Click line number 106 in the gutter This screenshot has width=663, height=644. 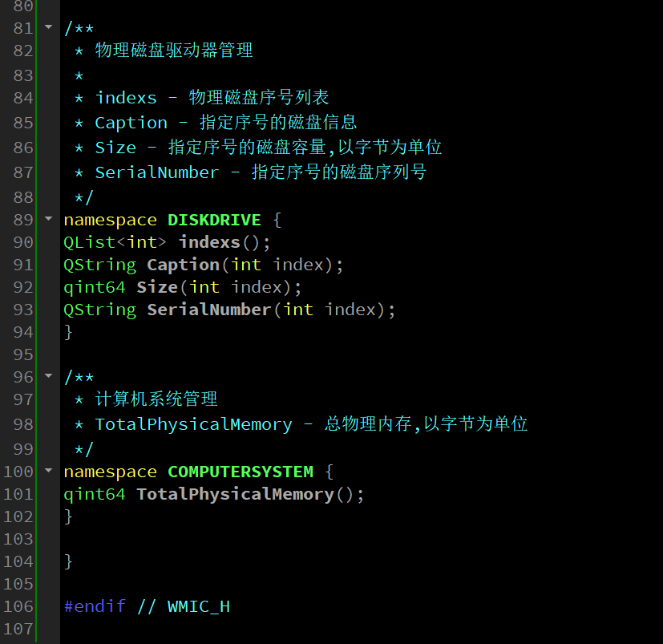point(18,606)
